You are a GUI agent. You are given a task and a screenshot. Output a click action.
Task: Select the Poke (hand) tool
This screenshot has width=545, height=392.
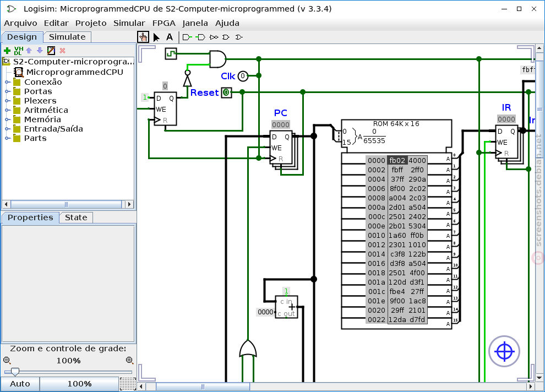click(143, 37)
